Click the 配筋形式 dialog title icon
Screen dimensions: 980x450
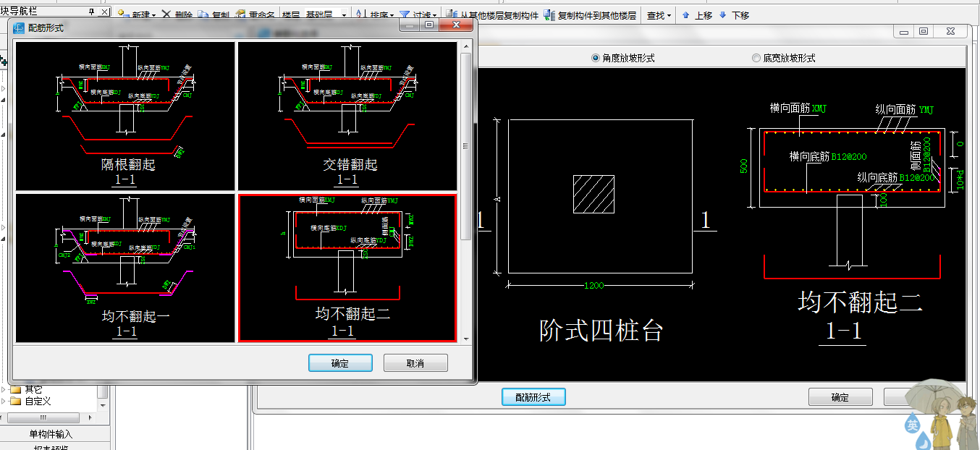(20, 27)
